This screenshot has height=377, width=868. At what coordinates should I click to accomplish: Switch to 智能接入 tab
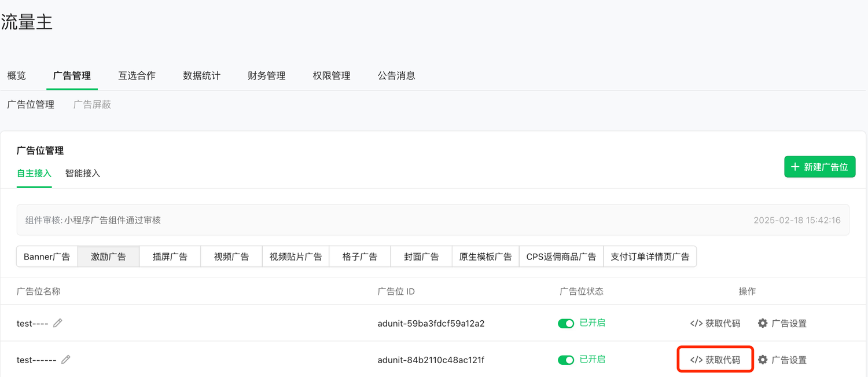(x=83, y=173)
